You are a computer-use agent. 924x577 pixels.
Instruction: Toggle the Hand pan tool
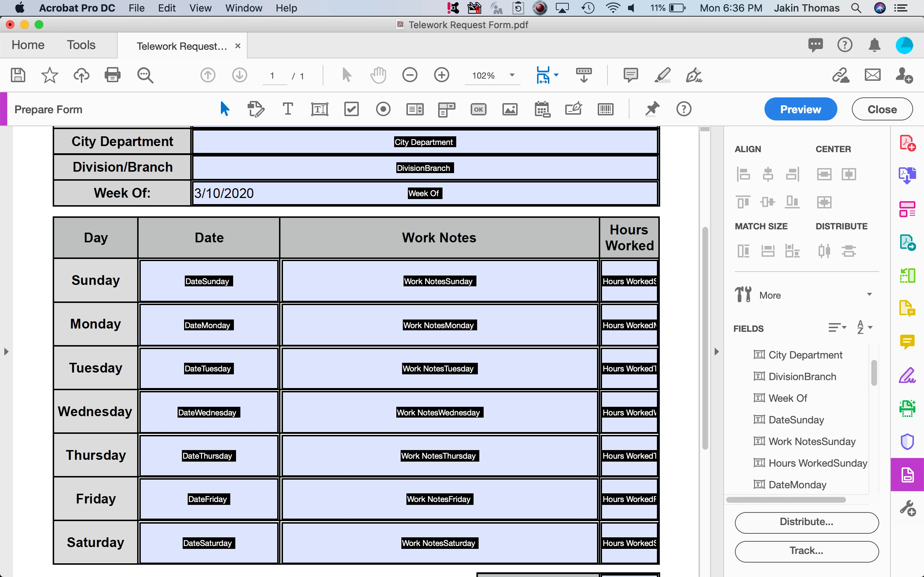[378, 75]
